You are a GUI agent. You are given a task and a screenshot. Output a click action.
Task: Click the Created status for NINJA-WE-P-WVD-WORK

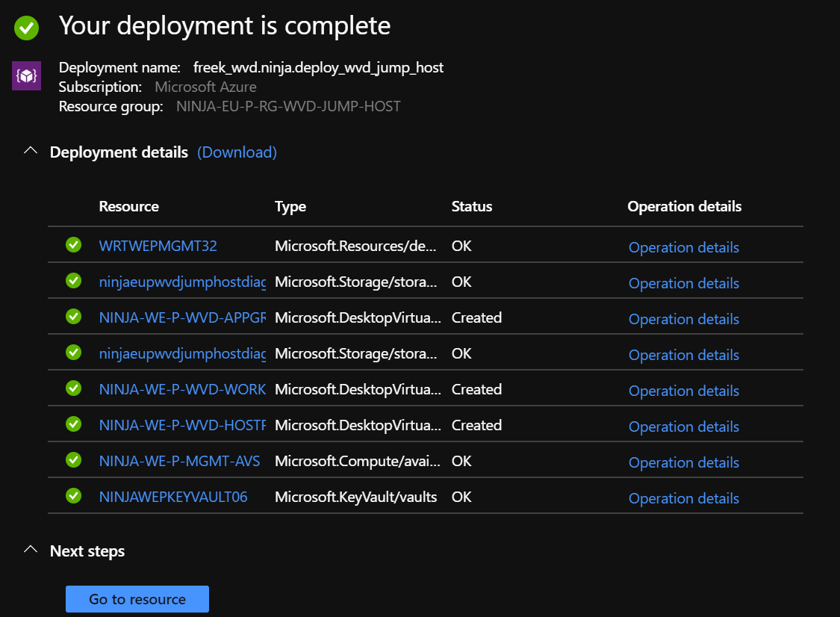(x=477, y=390)
